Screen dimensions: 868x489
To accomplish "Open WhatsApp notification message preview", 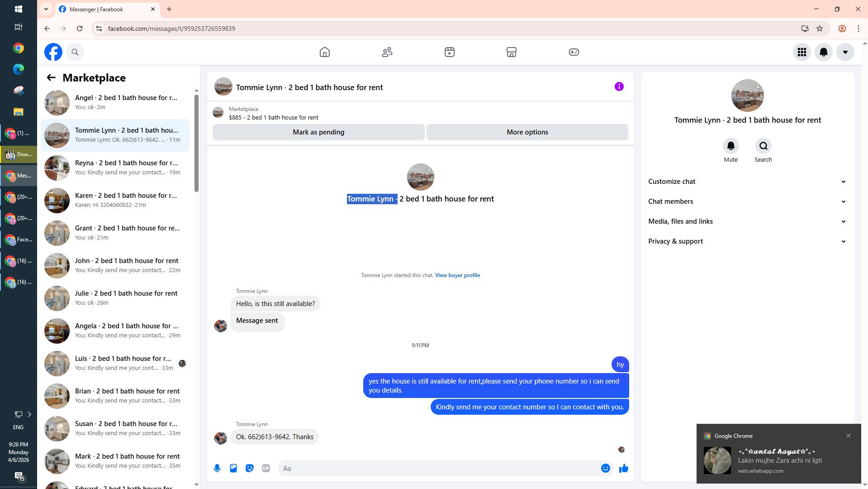I will pyautogui.click(x=780, y=460).
